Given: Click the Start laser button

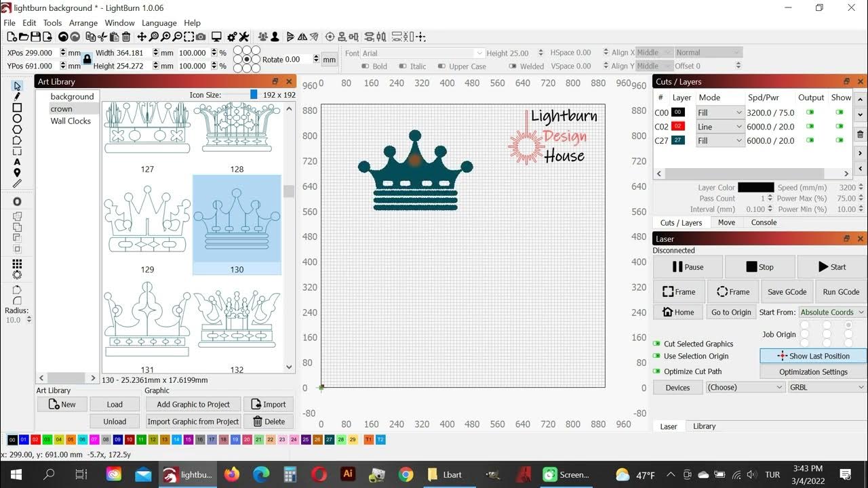Looking at the screenshot, I should tap(831, 267).
